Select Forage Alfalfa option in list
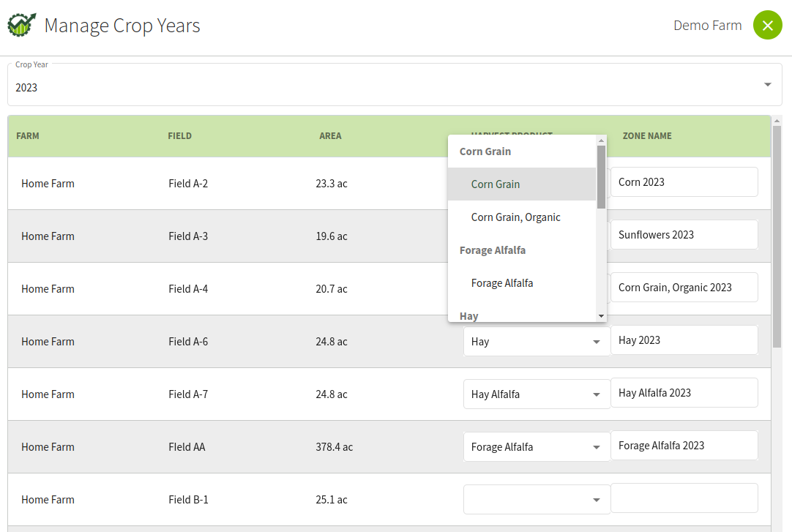This screenshot has width=792, height=532. [522, 283]
